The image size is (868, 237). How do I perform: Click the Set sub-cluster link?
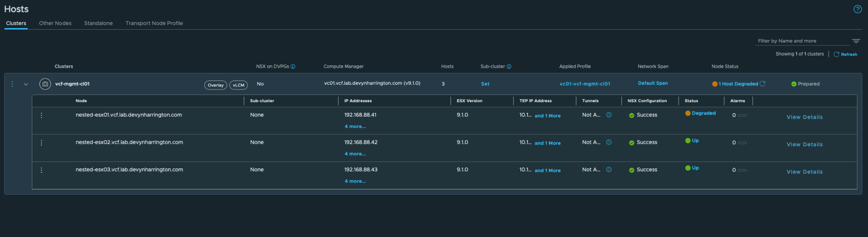click(x=485, y=84)
